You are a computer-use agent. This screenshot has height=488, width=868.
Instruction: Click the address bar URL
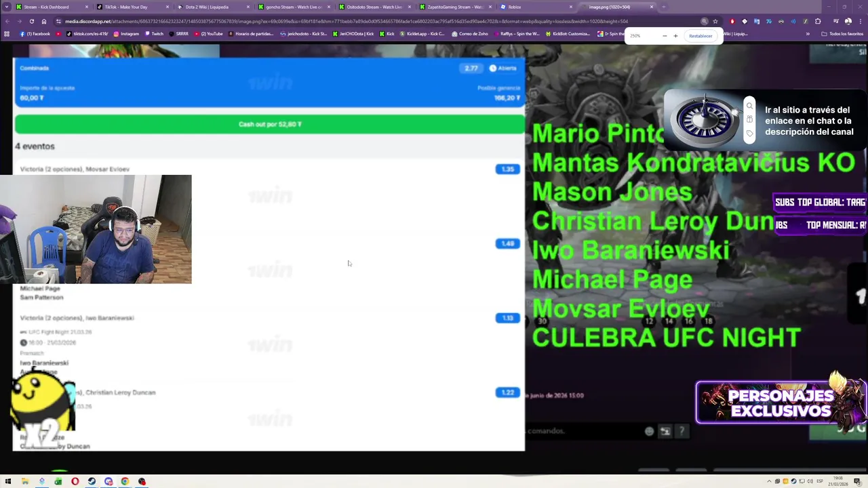346,21
